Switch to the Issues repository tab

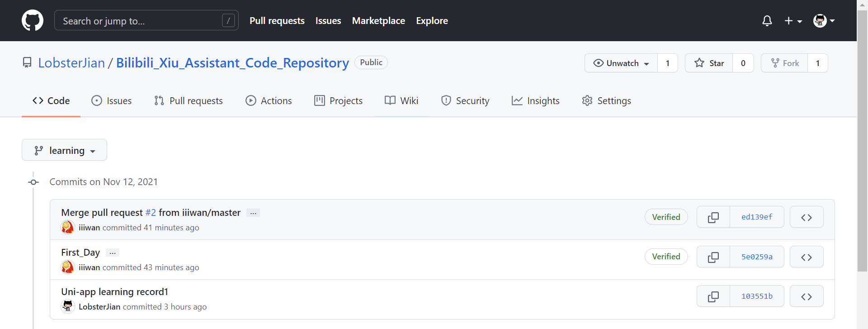(x=112, y=101)
